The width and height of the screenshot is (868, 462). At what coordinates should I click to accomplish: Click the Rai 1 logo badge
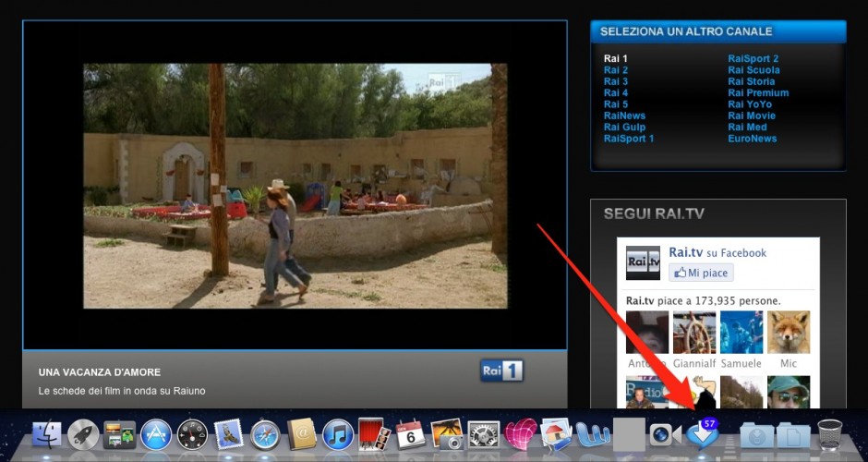(x=501, y=371)
